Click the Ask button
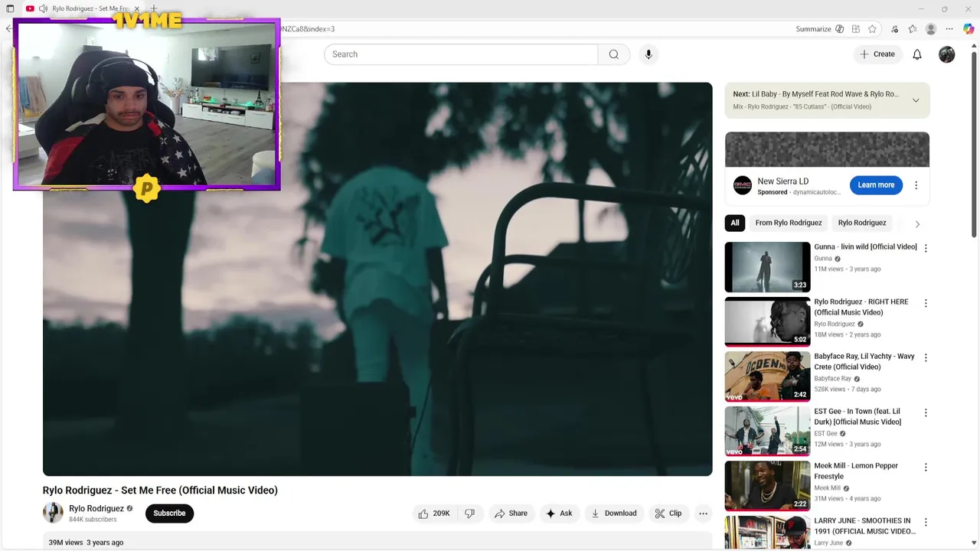Image resolution: width=980 pixels, height=551 pixels. point(559,514)
